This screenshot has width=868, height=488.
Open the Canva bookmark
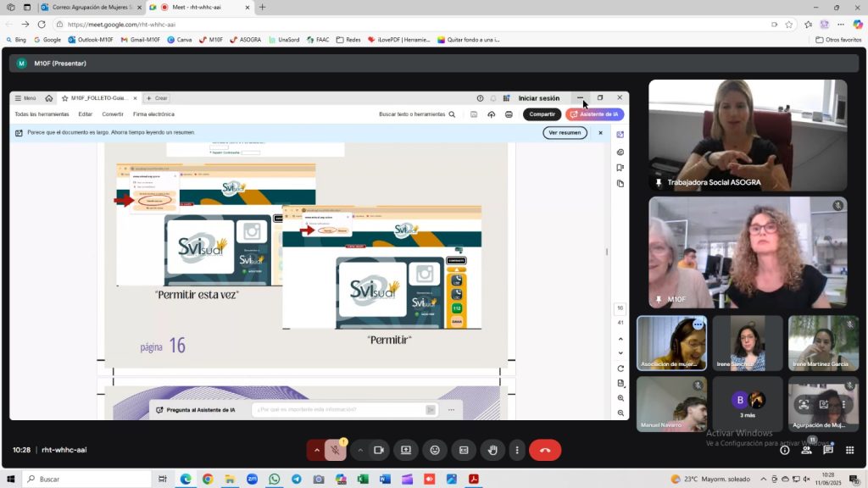click(x=180, y=40)
